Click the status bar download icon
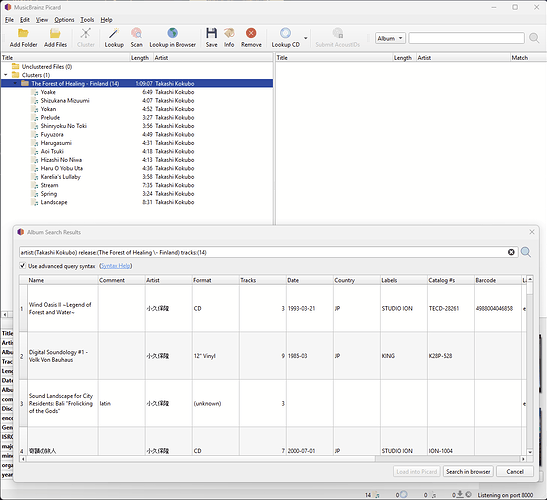The width and height of the screenshot is (547, 500). click(460, 494)
